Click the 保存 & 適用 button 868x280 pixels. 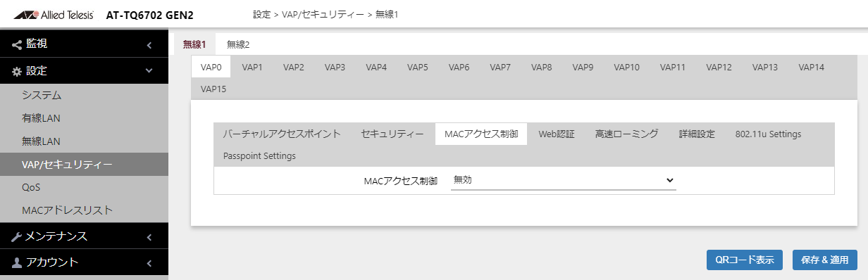click(825, 260)
